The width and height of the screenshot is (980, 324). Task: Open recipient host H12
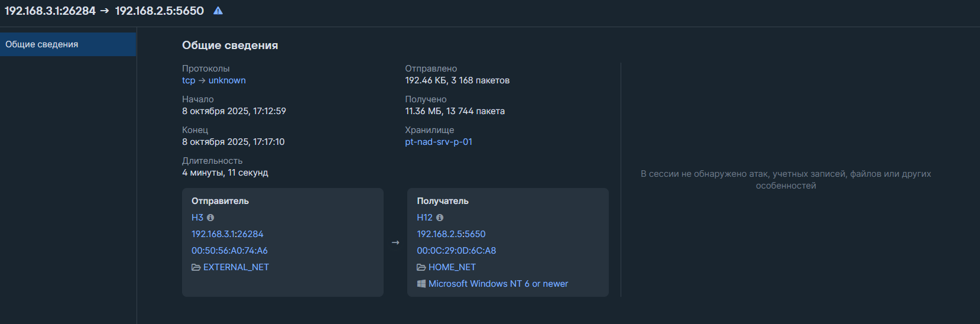pyautogui.click(x=424, y=218)
